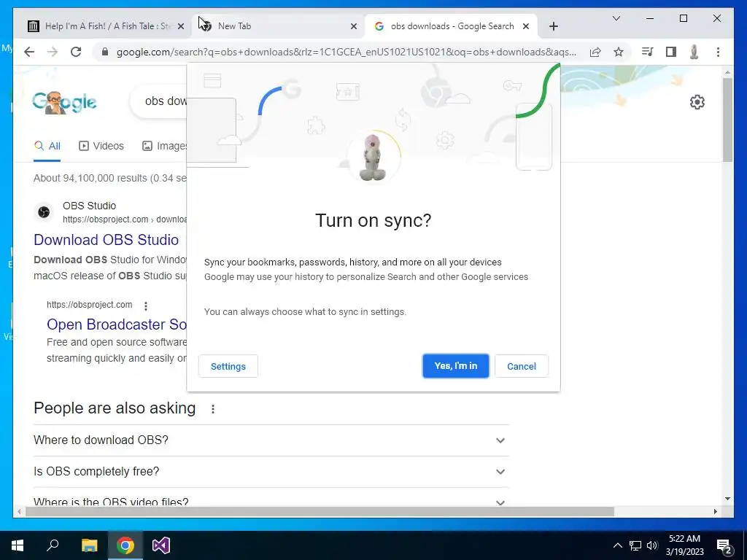Click the Google doodle logo
Screen dimensions: 747x560
click(x=64, y=102)
